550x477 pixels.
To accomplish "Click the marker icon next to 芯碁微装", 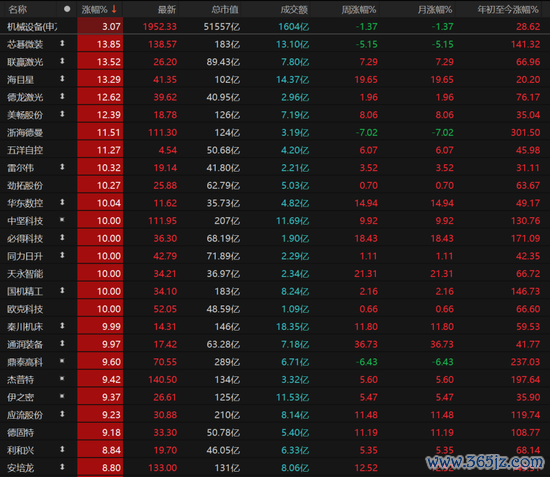I will pyautogui.click(x=62, y=43).
